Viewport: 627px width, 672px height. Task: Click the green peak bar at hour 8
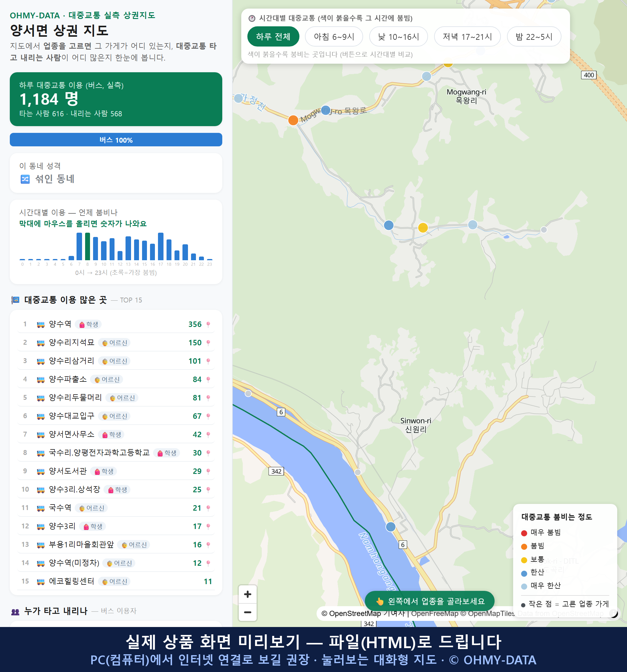click(88, 246)
